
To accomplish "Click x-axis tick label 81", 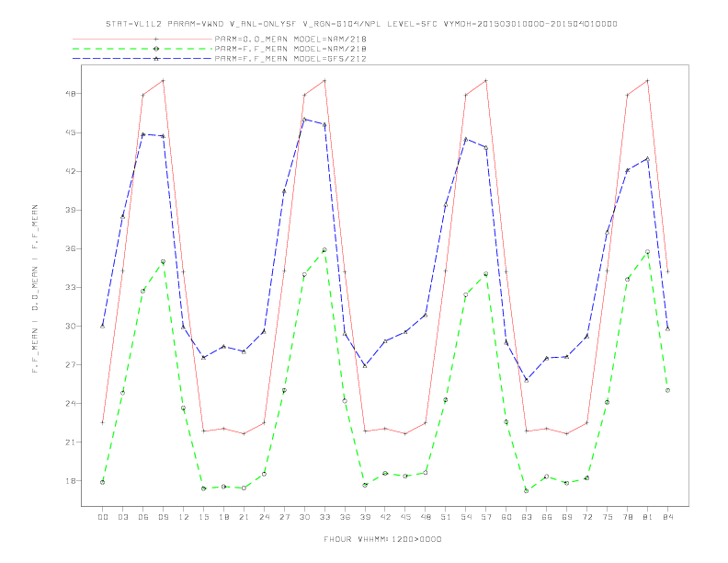I will [x=647, y=517].
